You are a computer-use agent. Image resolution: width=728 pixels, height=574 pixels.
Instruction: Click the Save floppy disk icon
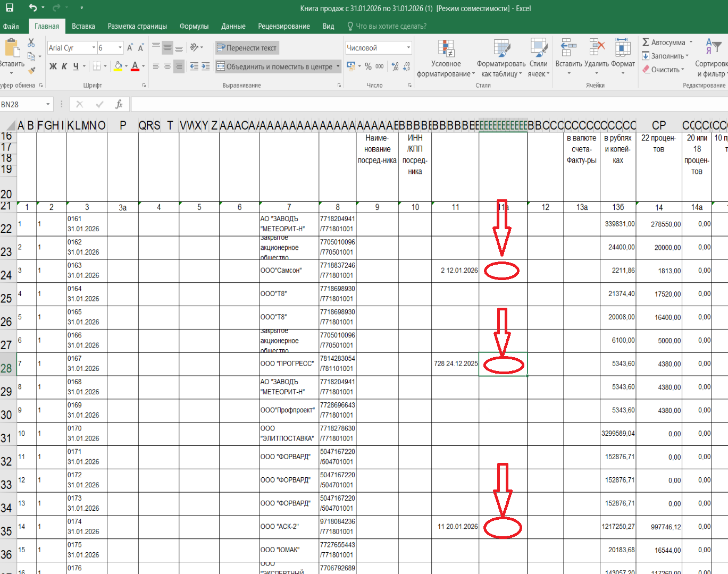(x=10, y=8)
